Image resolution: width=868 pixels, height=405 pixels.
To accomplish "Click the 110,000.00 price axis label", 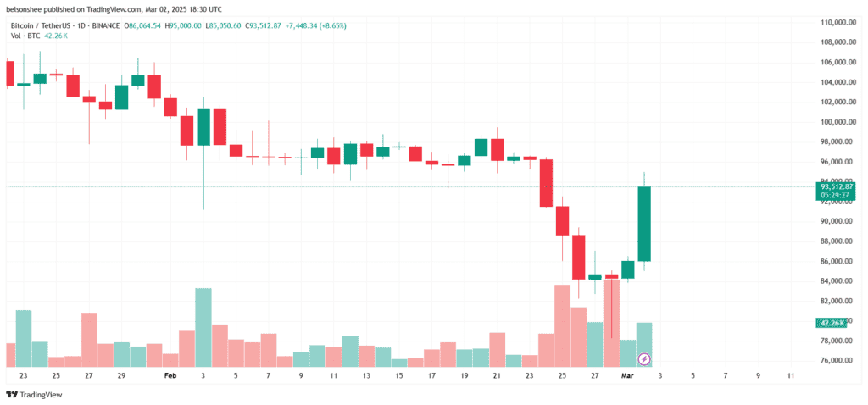I will pos(840,23).
